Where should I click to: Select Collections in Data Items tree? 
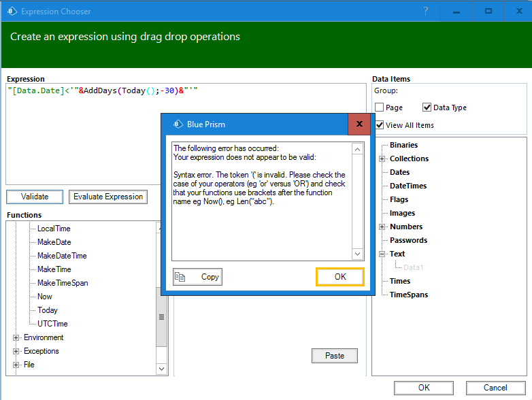tap(409, 159)
